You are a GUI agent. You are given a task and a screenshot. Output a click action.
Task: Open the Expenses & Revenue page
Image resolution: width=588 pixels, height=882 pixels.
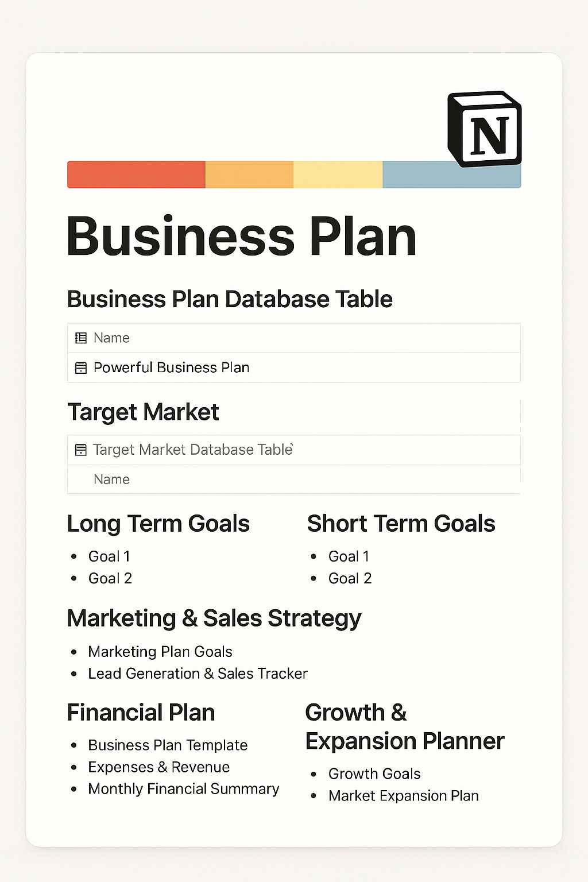coord(158,767)
